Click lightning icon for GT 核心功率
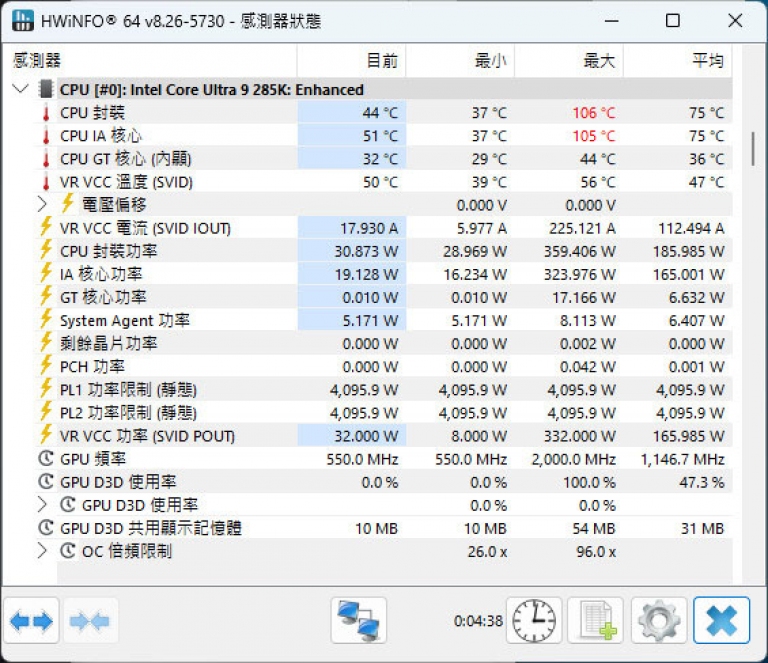 pyautogui.click(x=46, y=295)
